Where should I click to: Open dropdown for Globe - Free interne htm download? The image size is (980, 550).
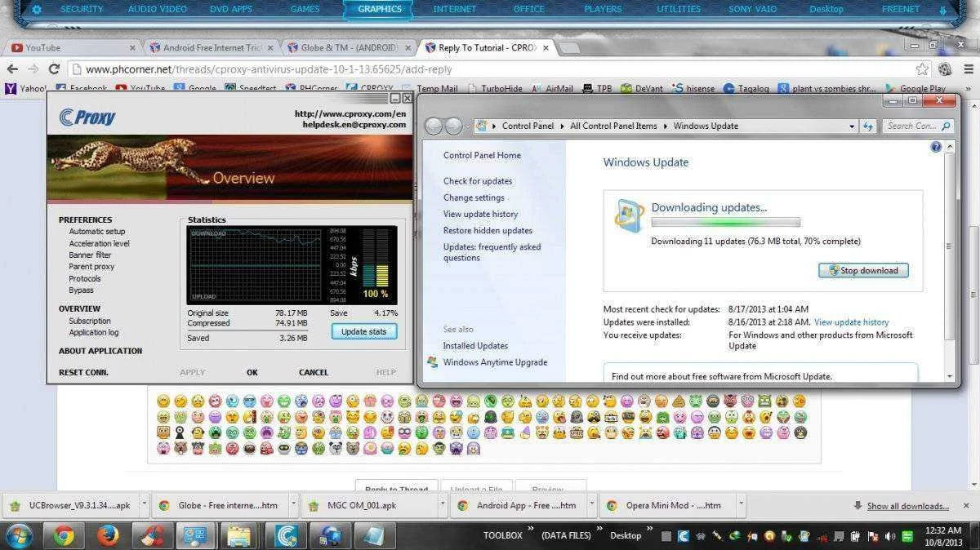tap(293, 504)
